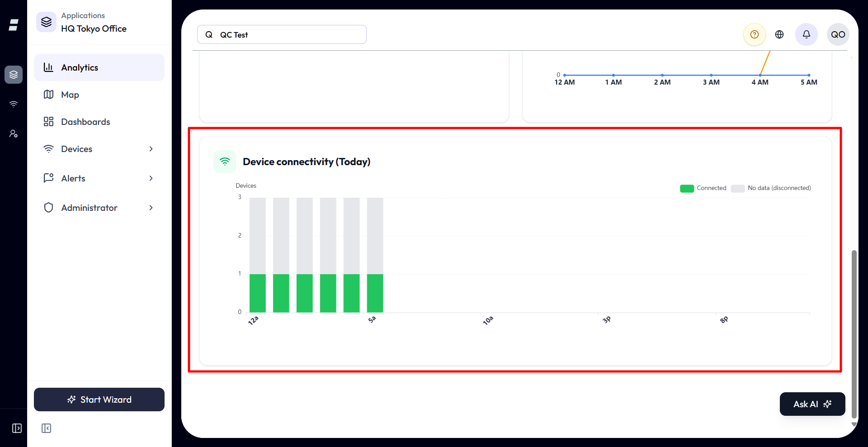Viewport: 868px width, 447px height.
Task: Open the QO user avatar menu
Action: (x=838, y=34)
